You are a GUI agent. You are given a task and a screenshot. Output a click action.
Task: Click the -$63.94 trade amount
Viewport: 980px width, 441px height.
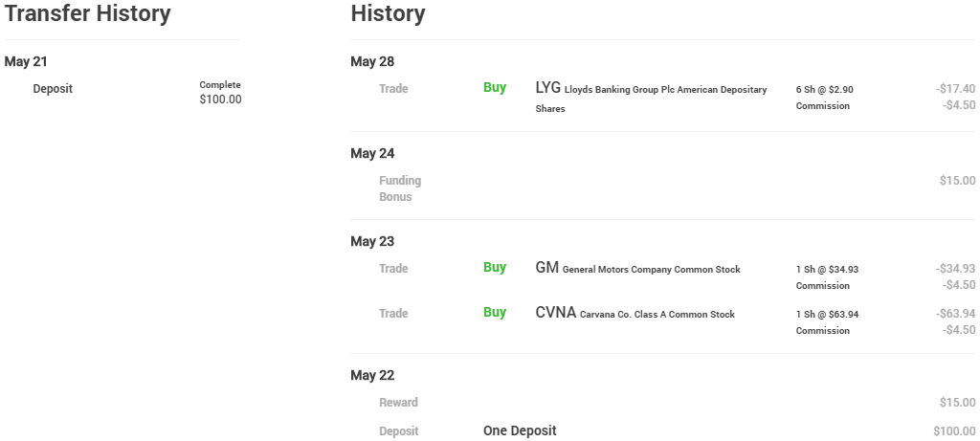955,314
